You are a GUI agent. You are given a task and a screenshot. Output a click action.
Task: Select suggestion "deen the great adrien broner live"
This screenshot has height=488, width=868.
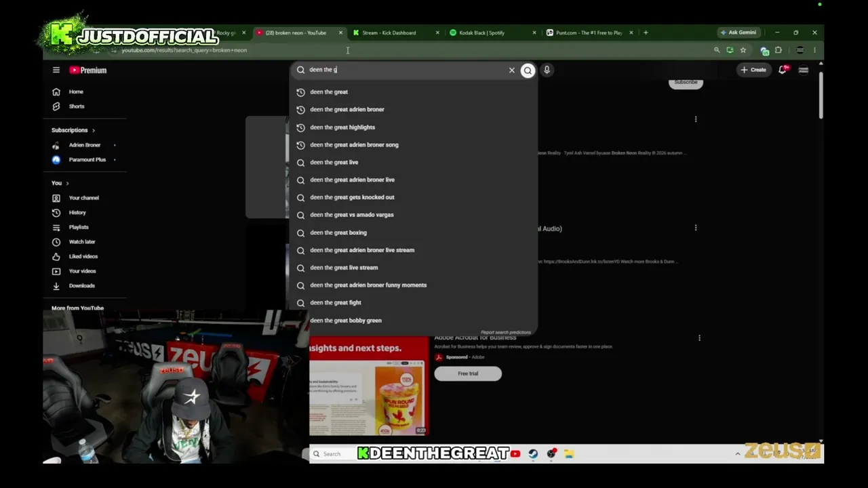[413, 180]
